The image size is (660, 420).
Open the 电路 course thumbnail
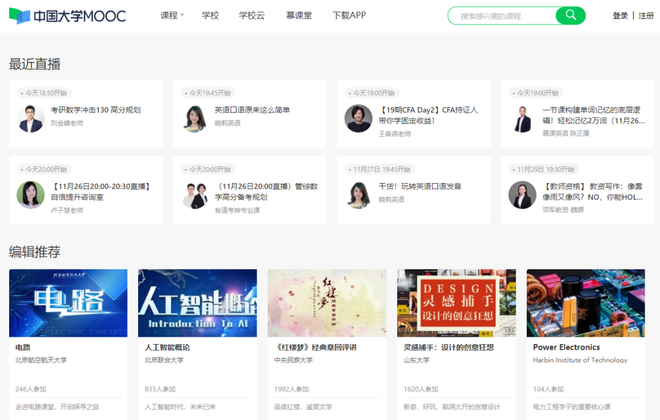tap(68, 303)
